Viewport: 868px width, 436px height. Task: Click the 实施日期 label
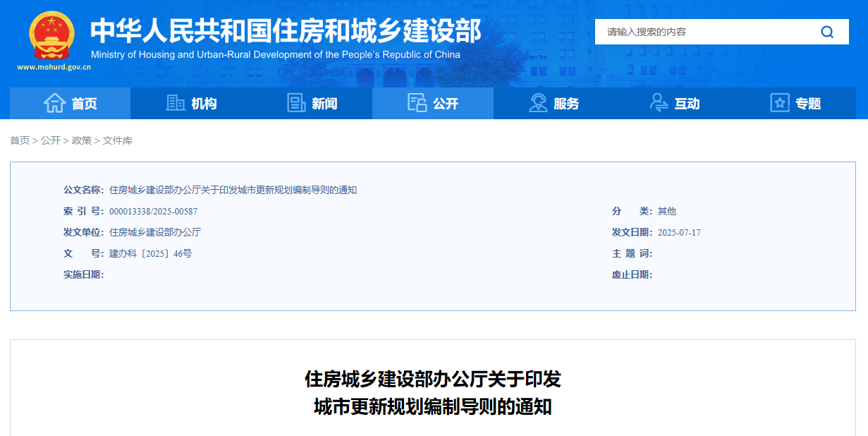tap(84, 274)
